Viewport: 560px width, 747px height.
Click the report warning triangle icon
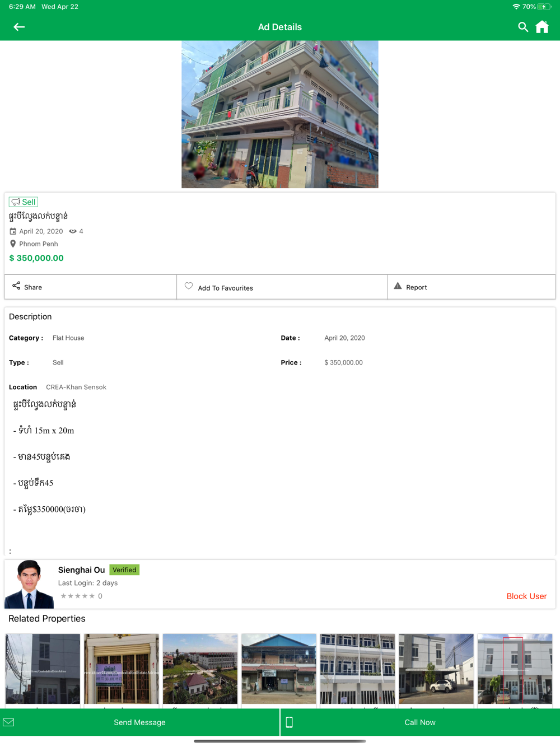coord(398,286)
